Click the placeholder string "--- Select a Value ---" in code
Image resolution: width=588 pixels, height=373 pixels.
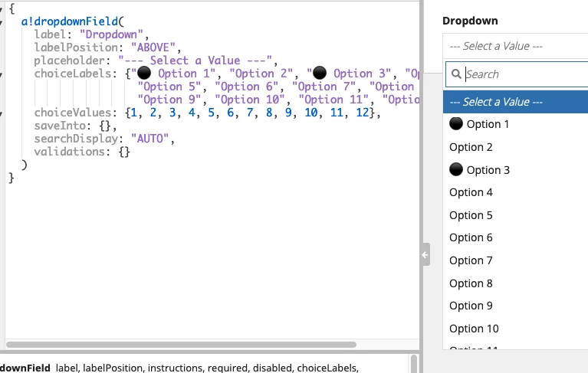(195, 61)
